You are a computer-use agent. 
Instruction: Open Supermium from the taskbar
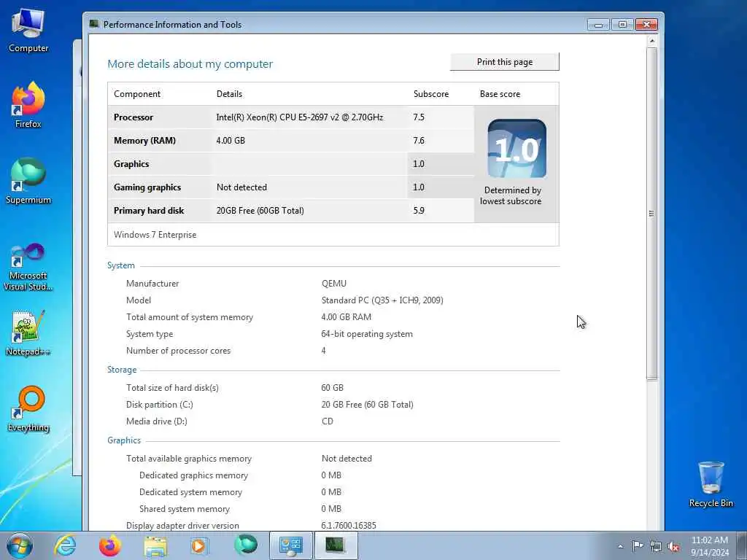(245, 545)
